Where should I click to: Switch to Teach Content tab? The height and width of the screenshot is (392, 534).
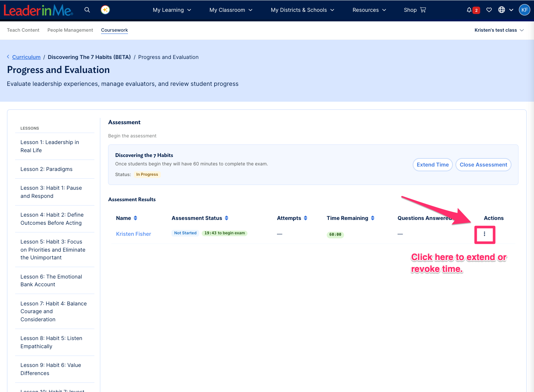pos(23,30)
